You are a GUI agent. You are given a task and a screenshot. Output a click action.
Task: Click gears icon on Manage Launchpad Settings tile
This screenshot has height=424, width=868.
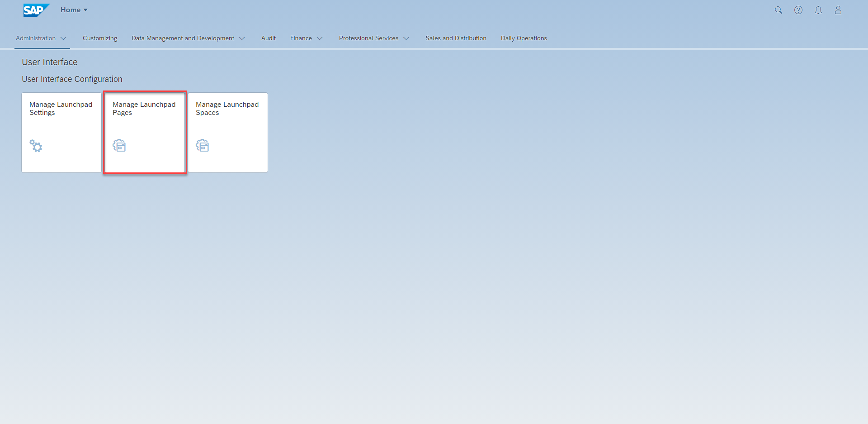point(36,146)
